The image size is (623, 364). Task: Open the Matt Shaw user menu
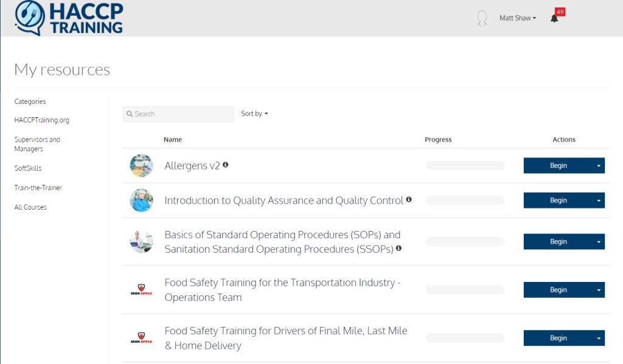click(517, 18)
